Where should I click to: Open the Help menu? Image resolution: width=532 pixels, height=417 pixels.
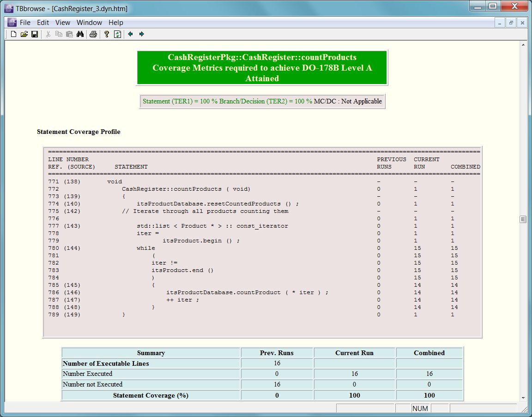(x=116, y=23)
